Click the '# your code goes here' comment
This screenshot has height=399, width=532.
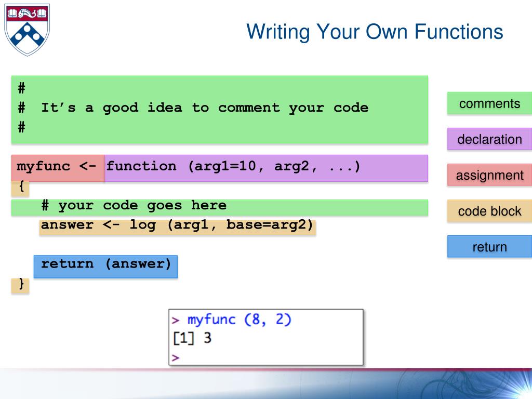pos(134,206)
